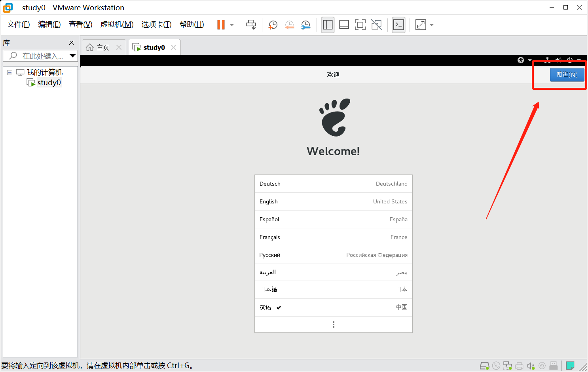588x372 pixels.
Task: Click the 欢迎 header title
Action: tap(333, 74)
